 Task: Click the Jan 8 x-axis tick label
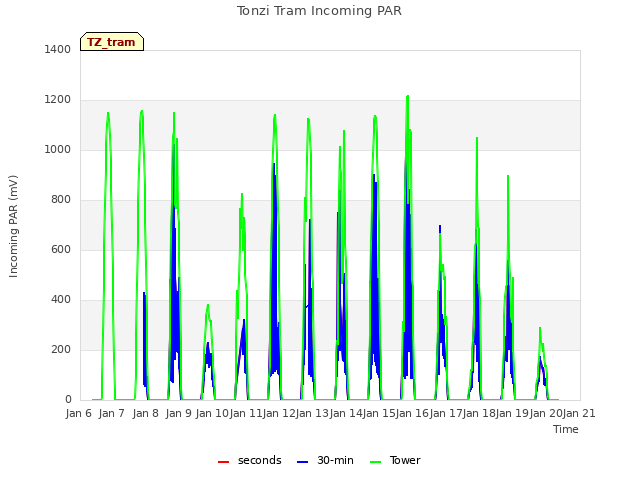point(146,413)
